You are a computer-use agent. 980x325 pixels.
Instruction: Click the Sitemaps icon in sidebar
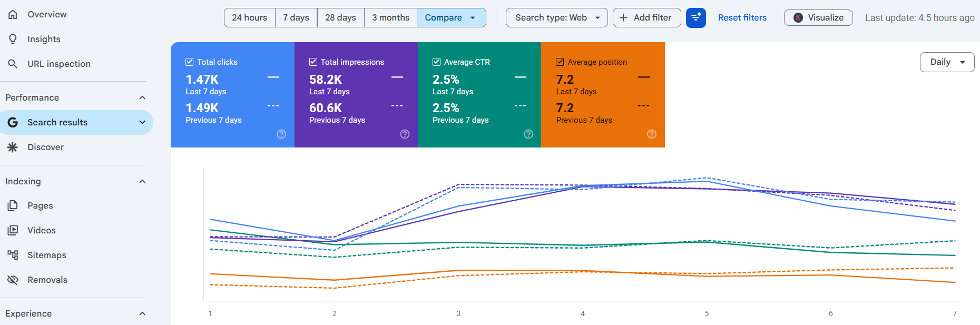[x=13, y=255]
